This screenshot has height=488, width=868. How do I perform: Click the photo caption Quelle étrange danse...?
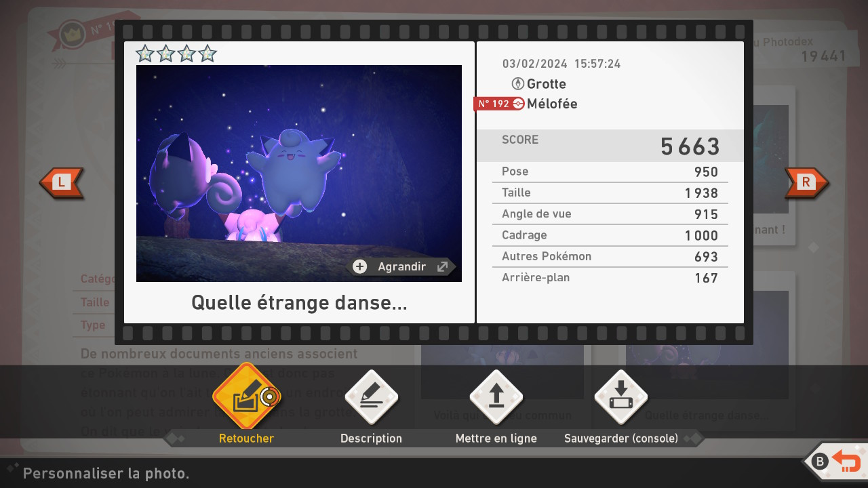pyautogui.click(x=299, y=302)
